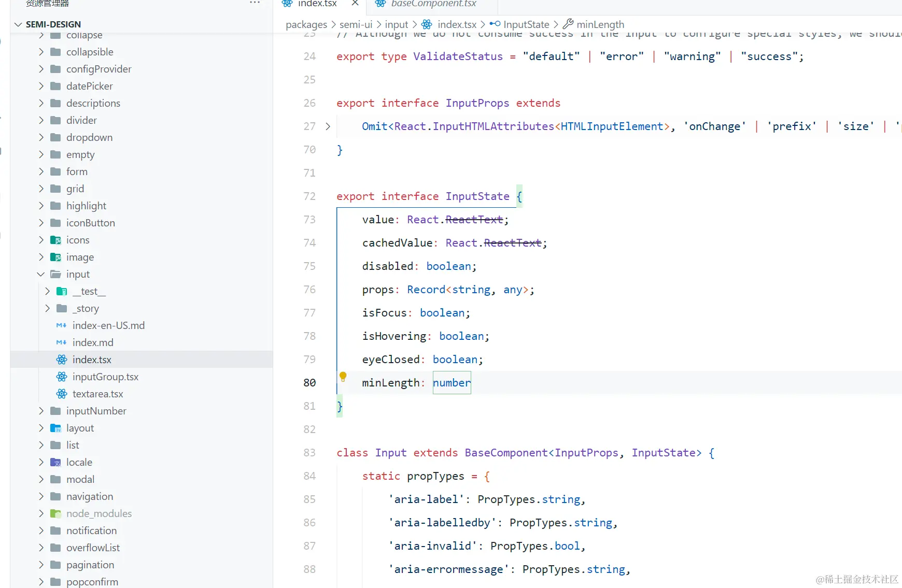Open the modal folder
Viewport: 902px width, 588px height.
point(80,479)
